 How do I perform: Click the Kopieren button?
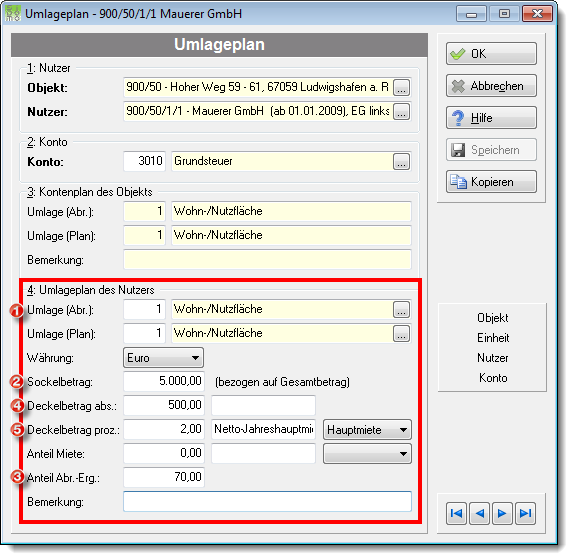(x=491, y=182)
